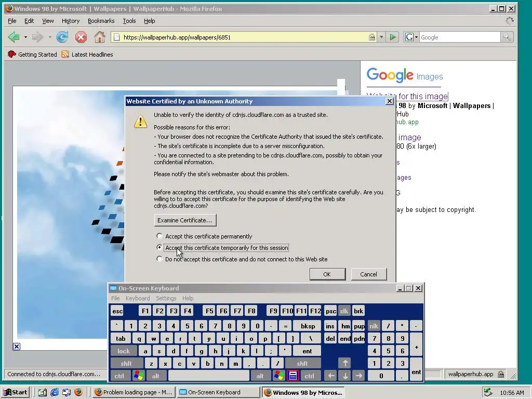Click the down arrow key on keyboard
Screen dimensions: 532x399
pyautogui.click(x=345, y=376)
